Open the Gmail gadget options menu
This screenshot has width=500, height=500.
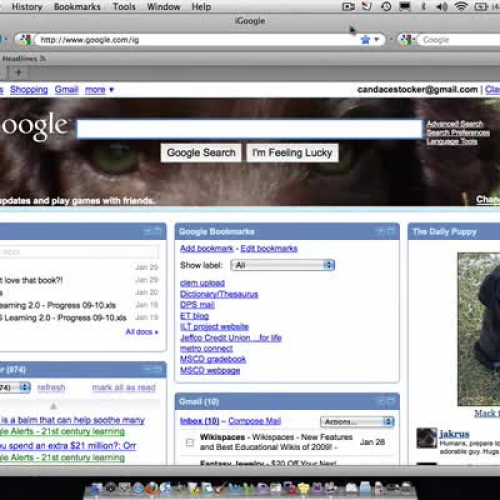[x=391, y=401]
